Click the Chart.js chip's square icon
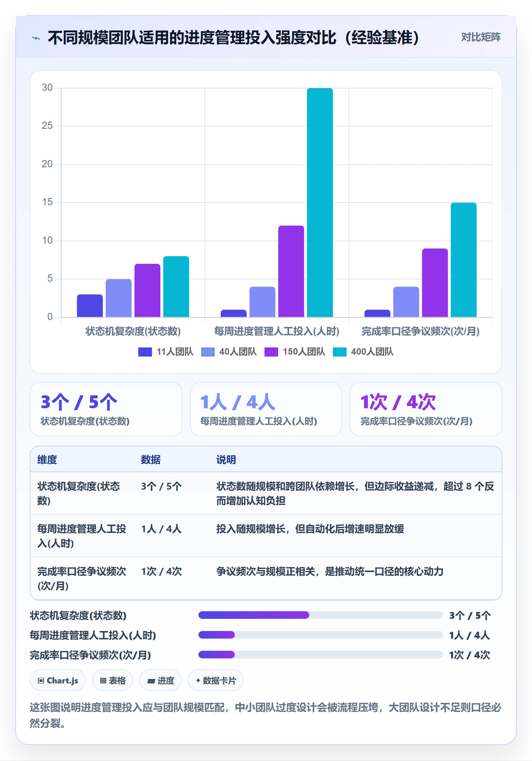532x761 pixels. [41, 680]
